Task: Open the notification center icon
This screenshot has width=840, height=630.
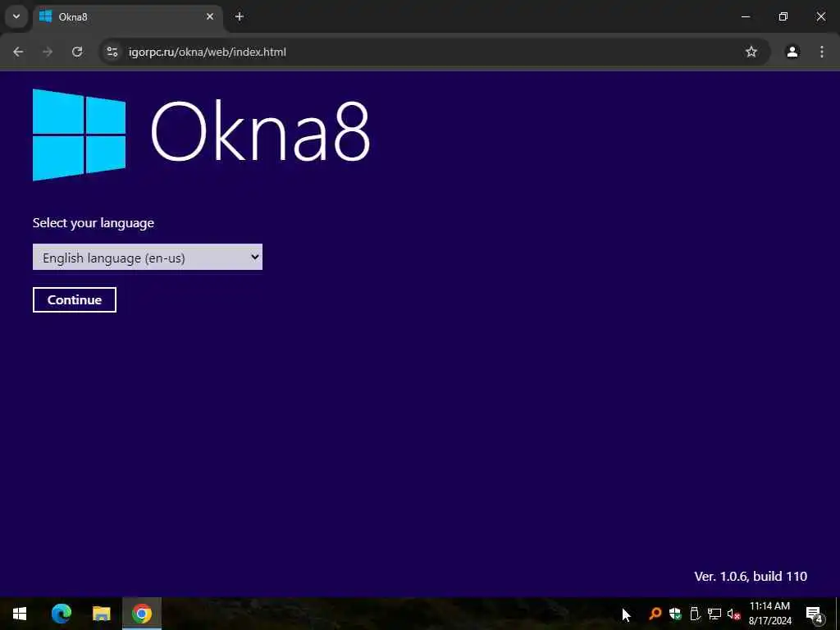Action: pyautogui.click(x=815, y=614)
